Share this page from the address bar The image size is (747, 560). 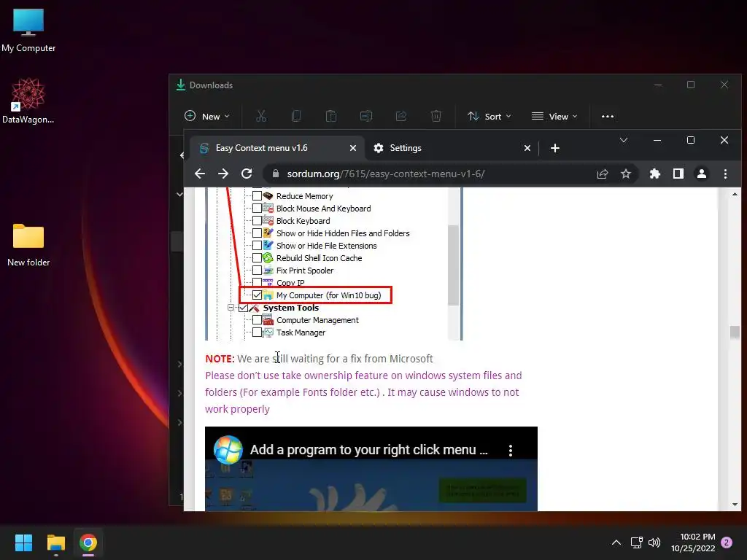click(x=602, y=174)
